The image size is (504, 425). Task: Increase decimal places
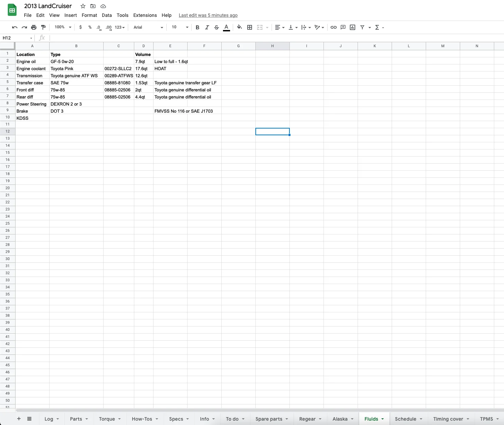[109, 27]
